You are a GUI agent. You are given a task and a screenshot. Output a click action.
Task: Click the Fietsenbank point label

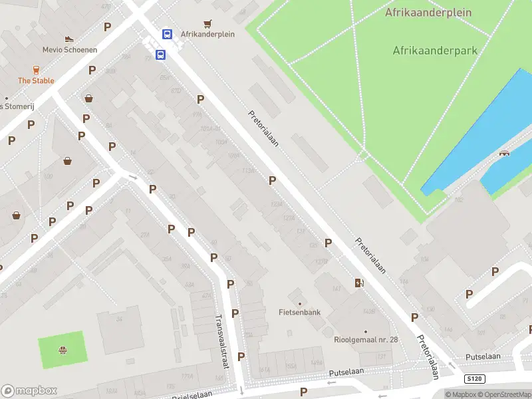(299, 312)
